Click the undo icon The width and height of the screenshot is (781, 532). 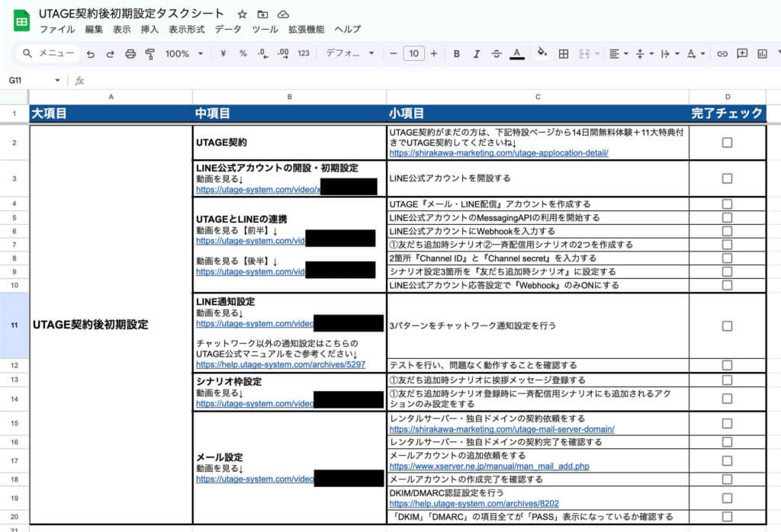(x=90, y=54)
